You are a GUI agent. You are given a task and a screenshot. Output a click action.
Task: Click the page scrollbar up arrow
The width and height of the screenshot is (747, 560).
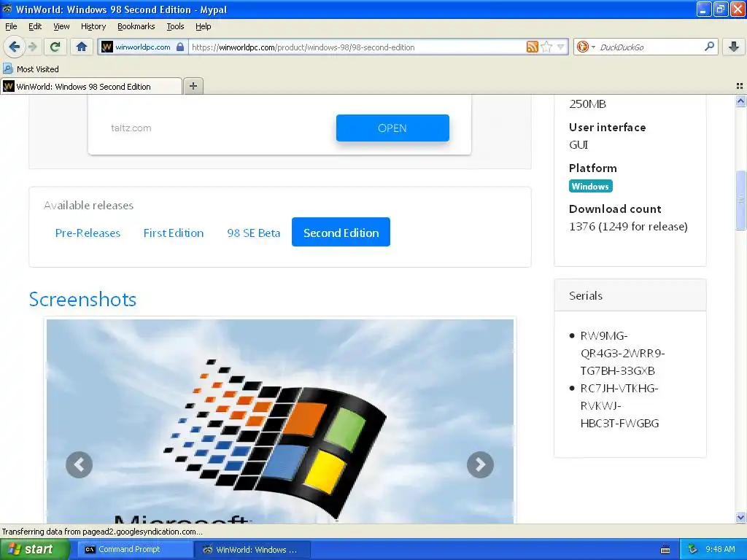click(x=740, y=101)
